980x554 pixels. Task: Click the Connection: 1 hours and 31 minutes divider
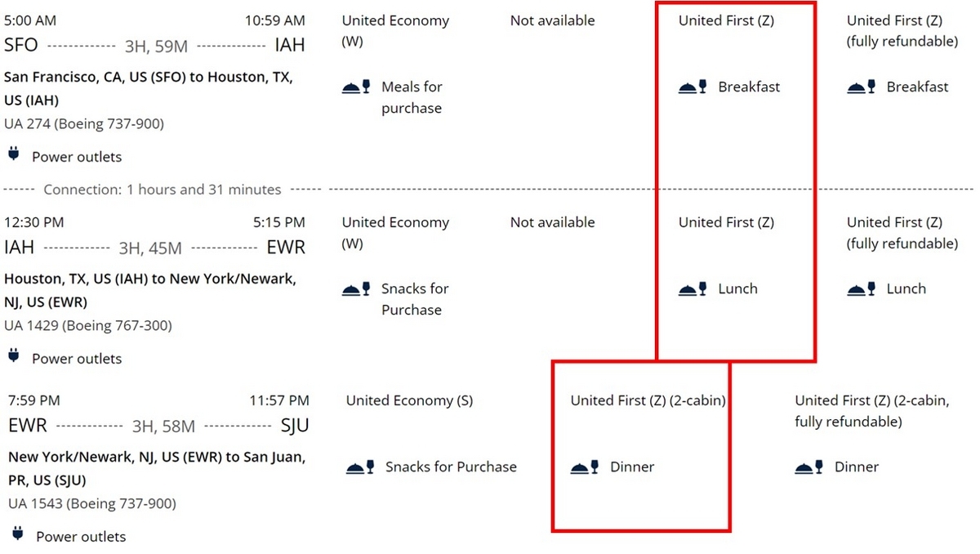[x=163, y=190]
